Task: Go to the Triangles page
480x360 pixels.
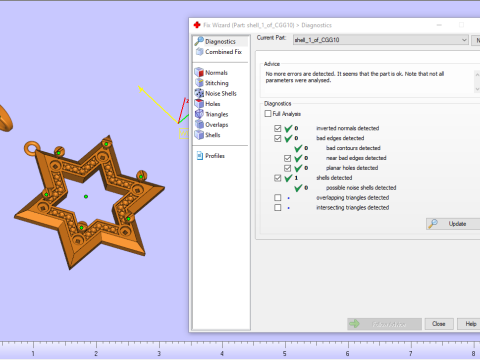Action: (x=217, y=114)
